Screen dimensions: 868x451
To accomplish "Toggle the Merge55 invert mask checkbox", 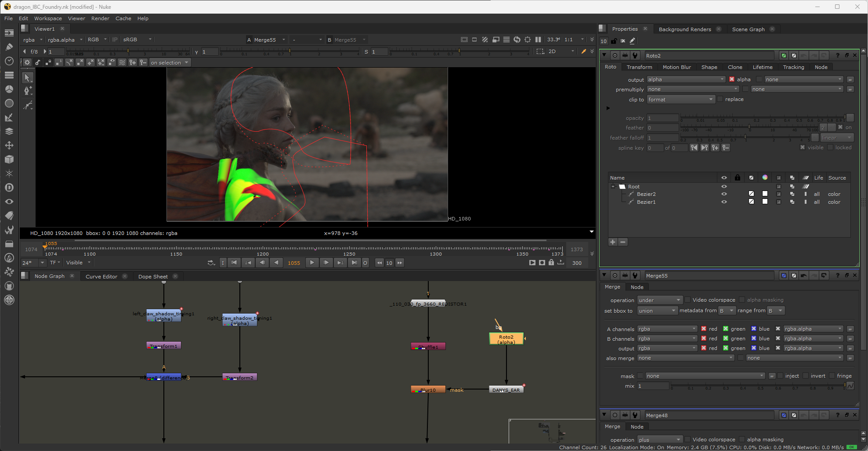I will 806,376.
